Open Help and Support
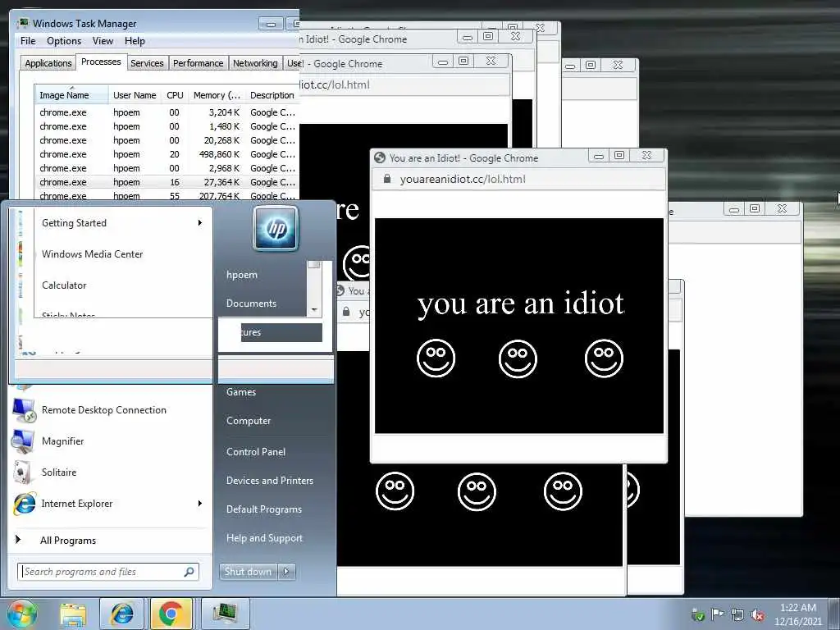Viewport: 840px width, 630px height. point(264,538)
